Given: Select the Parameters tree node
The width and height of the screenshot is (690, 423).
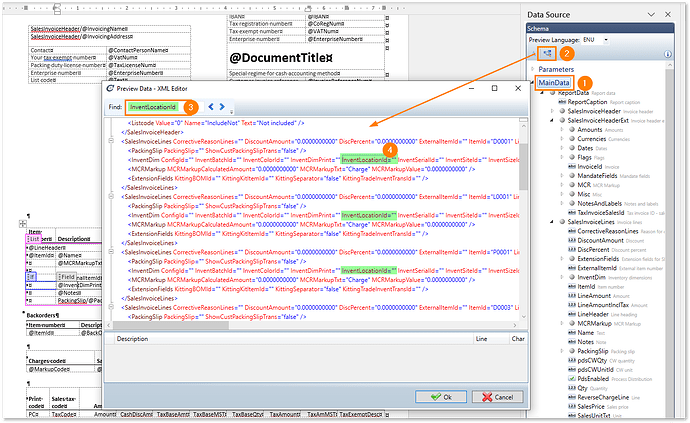Looking at the screenshot, I should 556,69.
